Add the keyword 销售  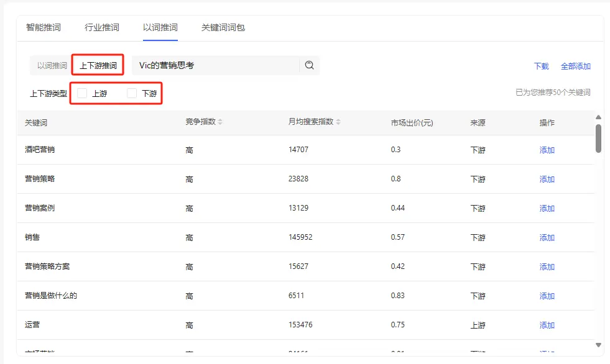point(546,237)
